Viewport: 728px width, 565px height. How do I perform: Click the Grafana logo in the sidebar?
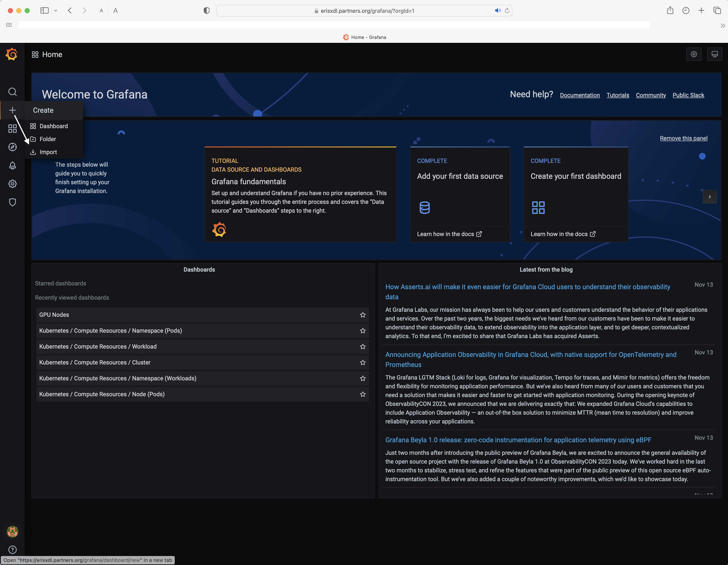click(x=12, y=54)
